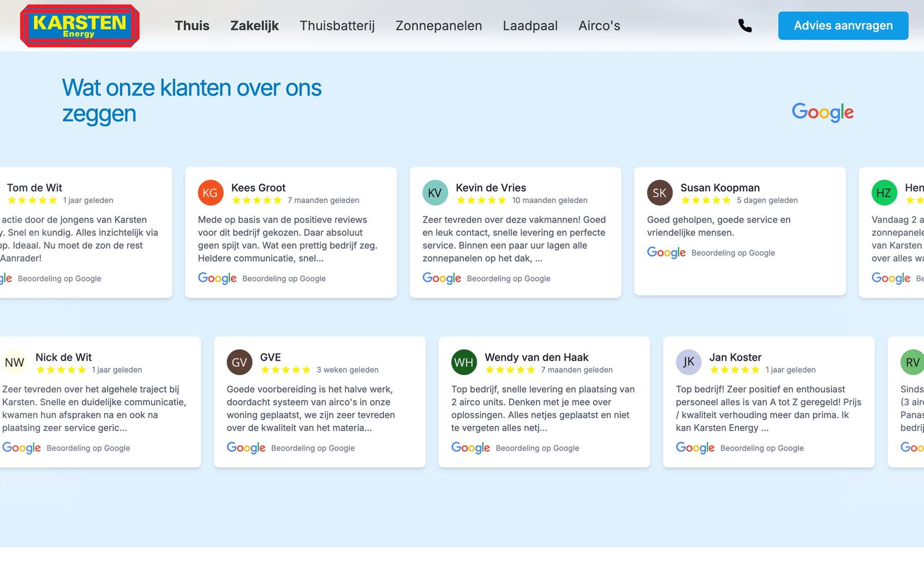Select Laadpaal in the navigation bar

coord(530,26)
